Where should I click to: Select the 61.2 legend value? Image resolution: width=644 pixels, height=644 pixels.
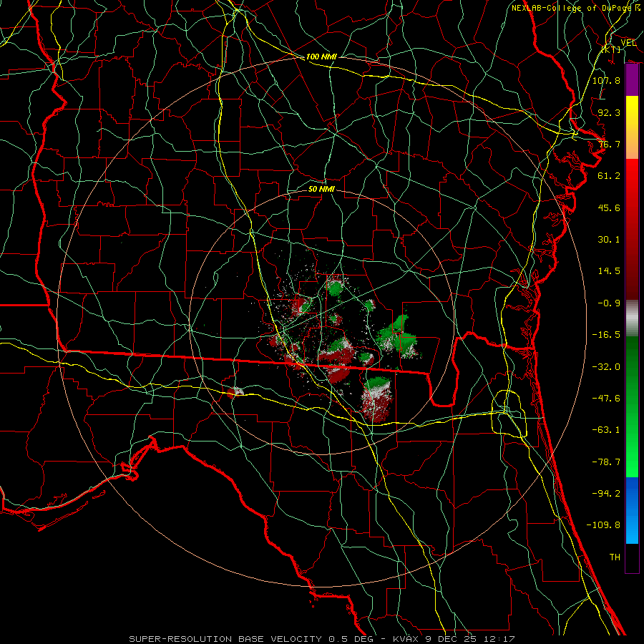pos(609,176)
